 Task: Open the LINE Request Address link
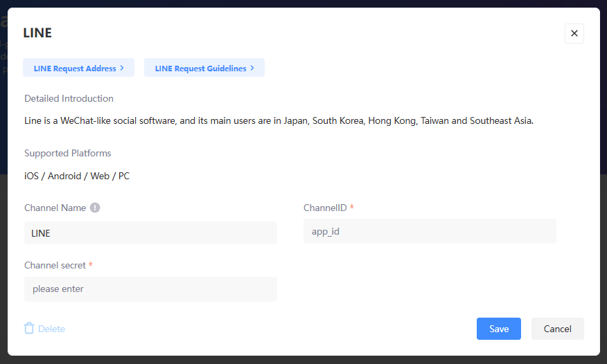click(x=75, y=69)
